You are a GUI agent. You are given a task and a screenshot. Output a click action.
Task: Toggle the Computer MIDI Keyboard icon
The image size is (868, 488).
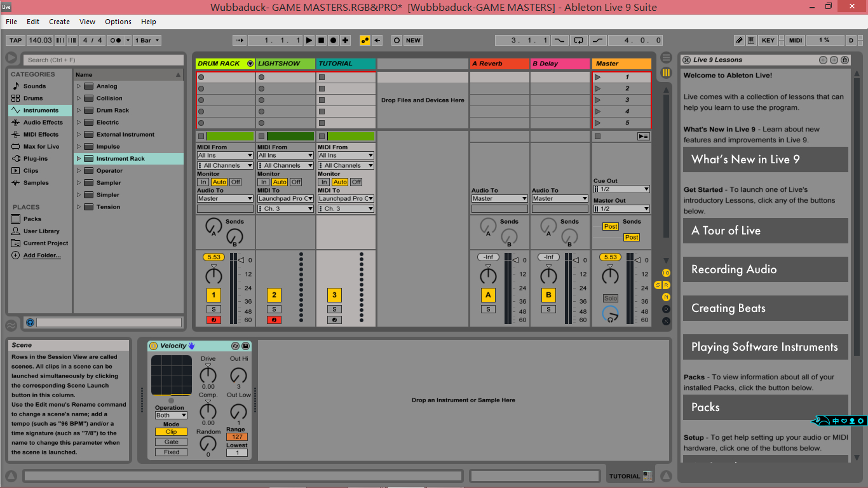(x=752, y=40)
